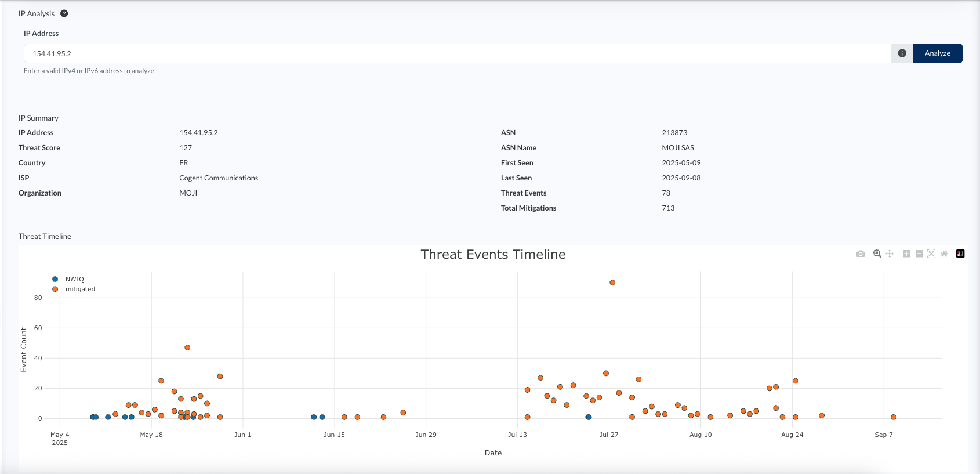Click the mitigated point at 47 events in May
Image resolution: width=980 pixels, height=474 pixels.
(x=187, y=348)
